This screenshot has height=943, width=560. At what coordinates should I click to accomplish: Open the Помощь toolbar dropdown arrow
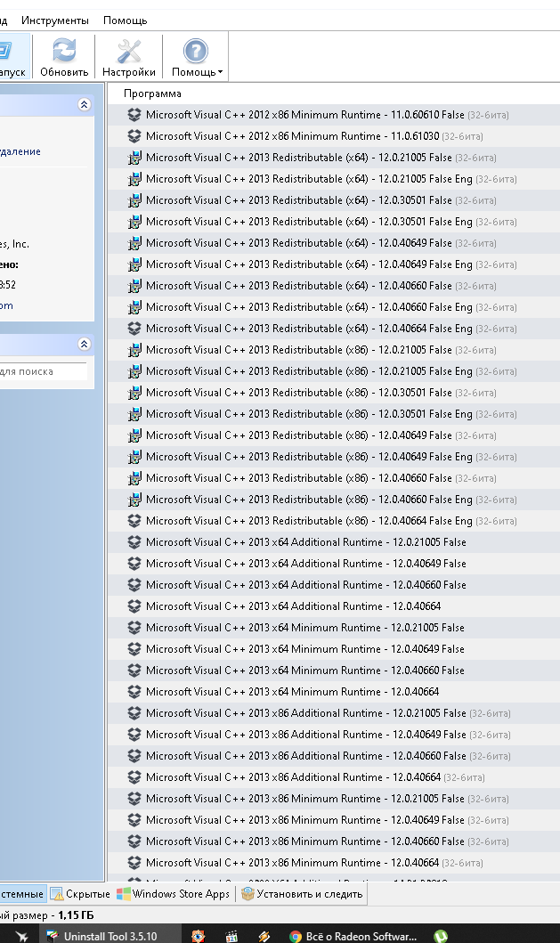coord(220,72)
